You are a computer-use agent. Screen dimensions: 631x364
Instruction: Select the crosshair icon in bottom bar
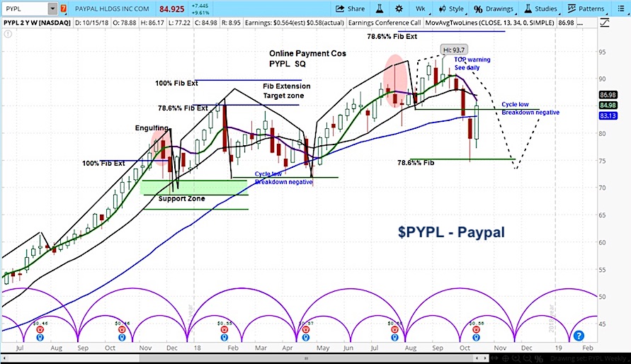[x=506, y=358]
